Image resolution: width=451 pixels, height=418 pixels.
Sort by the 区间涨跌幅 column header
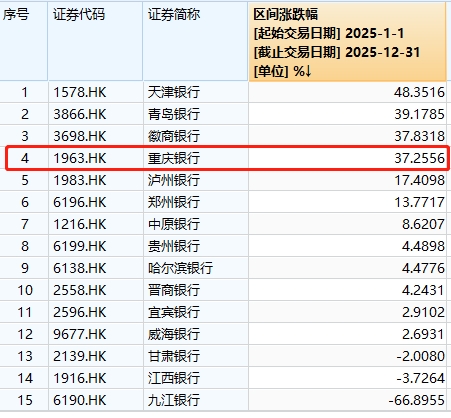tap(347, 42)
